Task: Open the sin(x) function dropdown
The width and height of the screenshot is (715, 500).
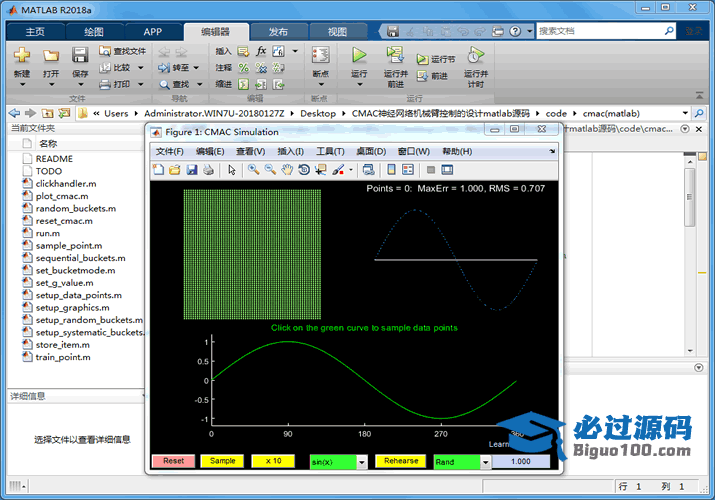Action: (x=362, y=462)
